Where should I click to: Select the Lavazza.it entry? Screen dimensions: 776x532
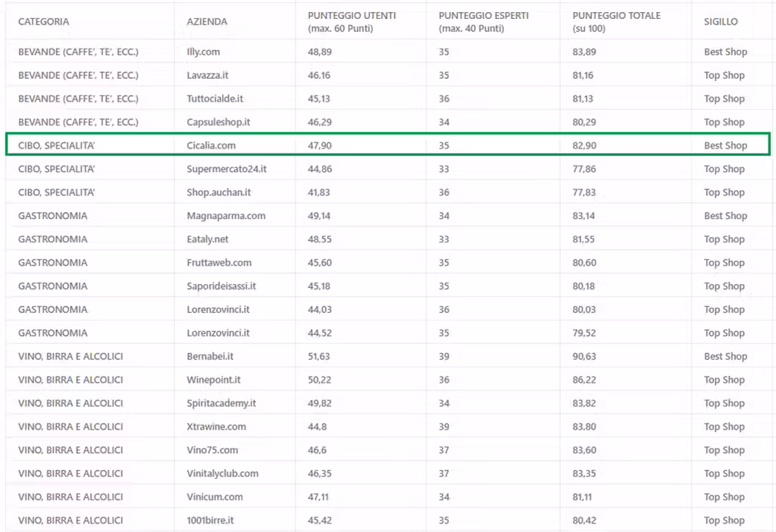point(208,75)
